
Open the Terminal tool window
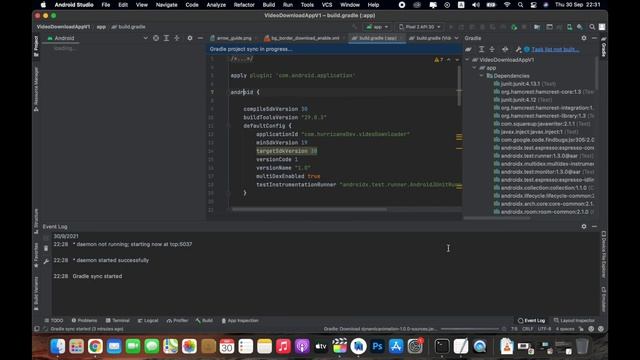tap(118, 321)
